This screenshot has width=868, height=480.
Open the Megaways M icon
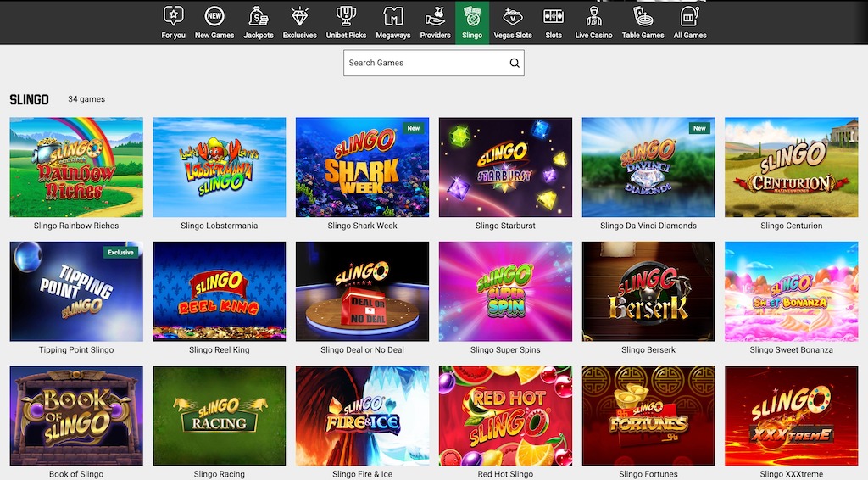pos(393,16)
